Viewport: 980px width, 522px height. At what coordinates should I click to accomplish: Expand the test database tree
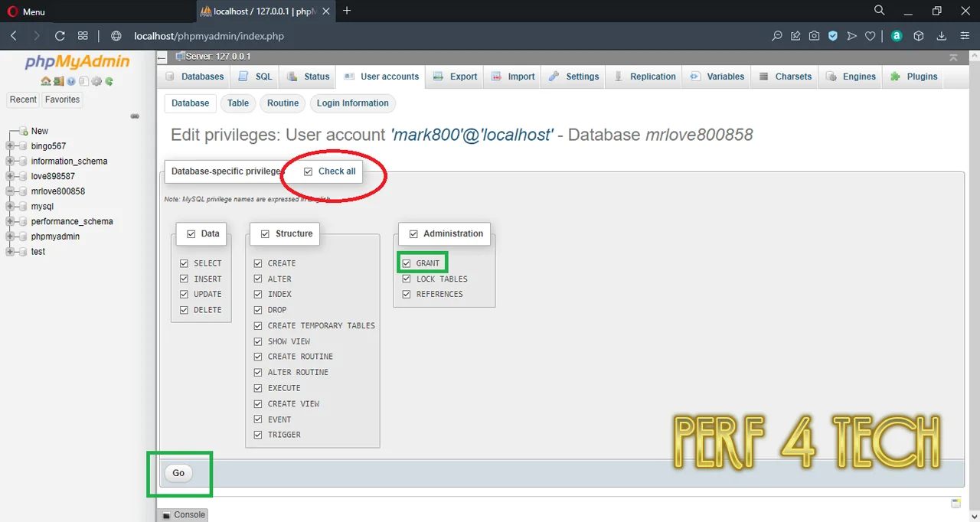point(10,252)
